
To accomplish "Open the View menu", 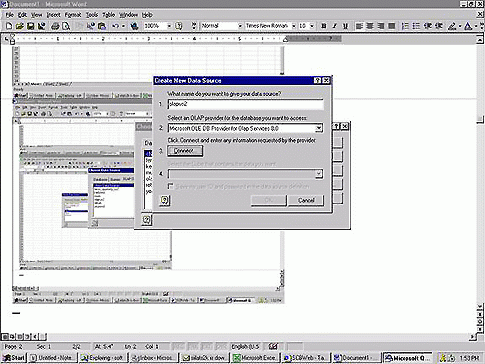I will [x=36, y=15].
